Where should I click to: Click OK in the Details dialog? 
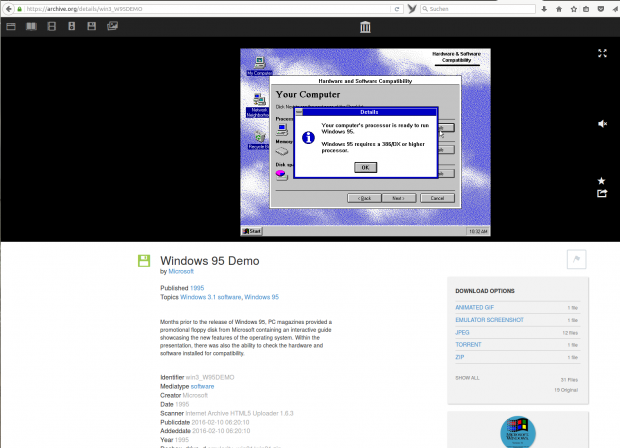pos(365,167)
